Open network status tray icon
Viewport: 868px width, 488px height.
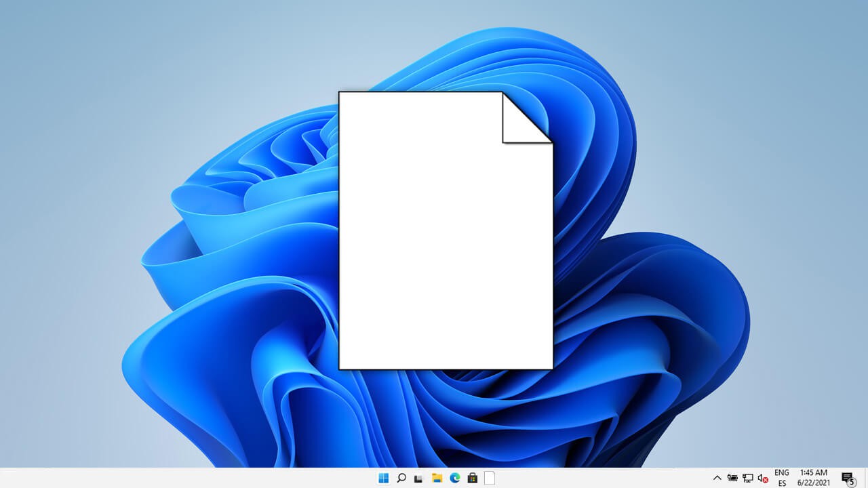pyautogui.click(x=748, y=478)
